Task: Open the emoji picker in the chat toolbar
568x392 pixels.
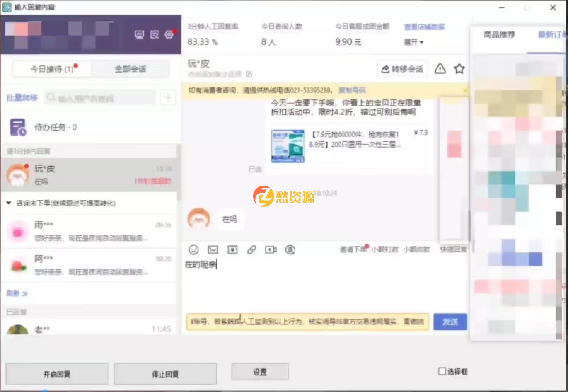Action: (x=193, y=250)
